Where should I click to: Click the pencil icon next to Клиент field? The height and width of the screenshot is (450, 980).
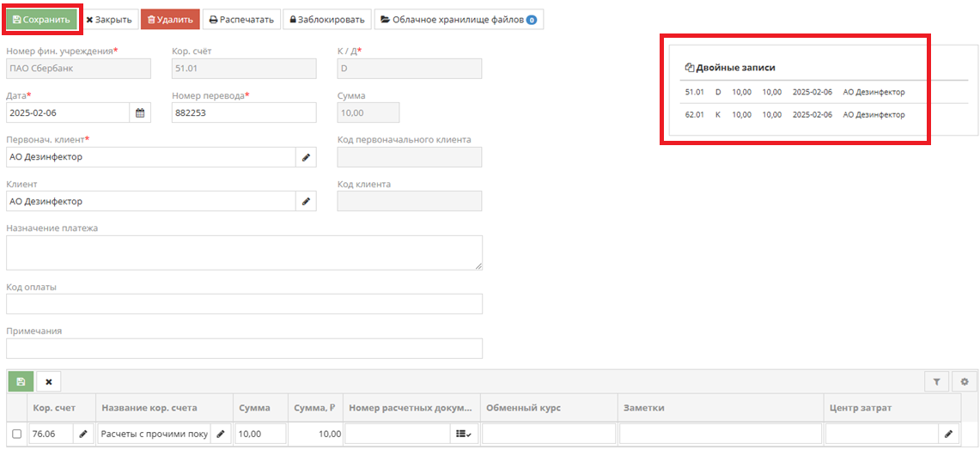(x=306, y=202)
